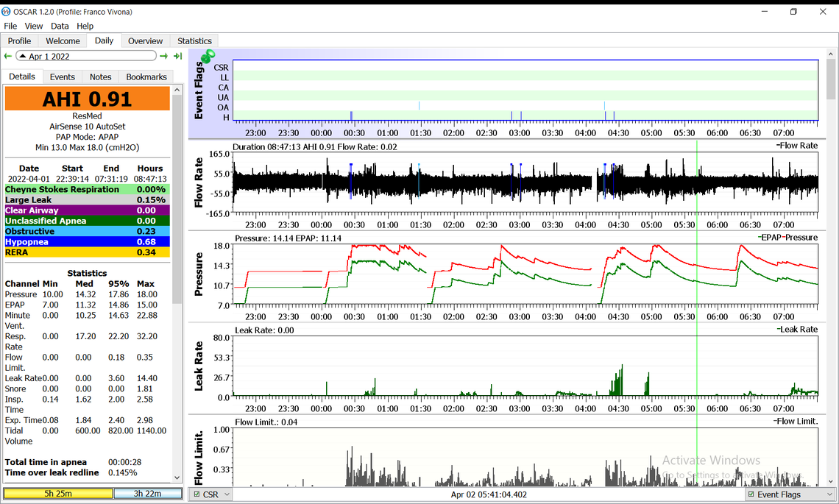This screenshot has width=839, height=504.
Task: Open the File menu
Action: click(10, 26)
